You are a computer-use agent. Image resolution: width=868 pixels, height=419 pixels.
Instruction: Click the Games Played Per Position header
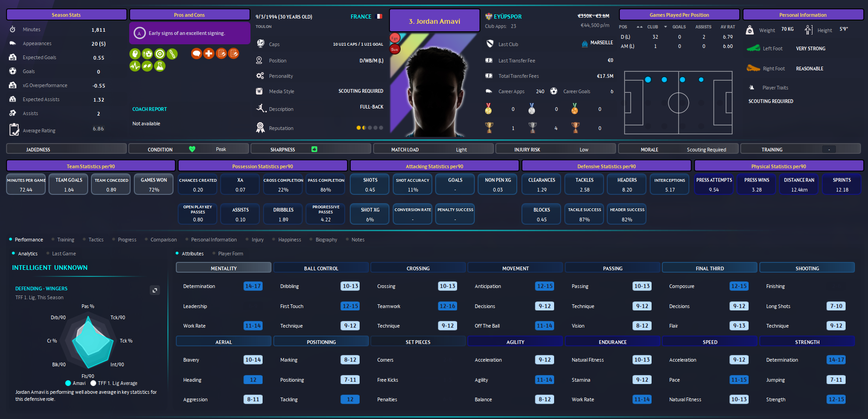tap(679, 15)
